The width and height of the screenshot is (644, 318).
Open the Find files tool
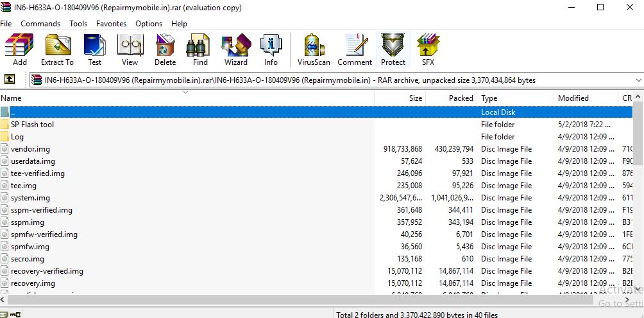coord(200,50)
